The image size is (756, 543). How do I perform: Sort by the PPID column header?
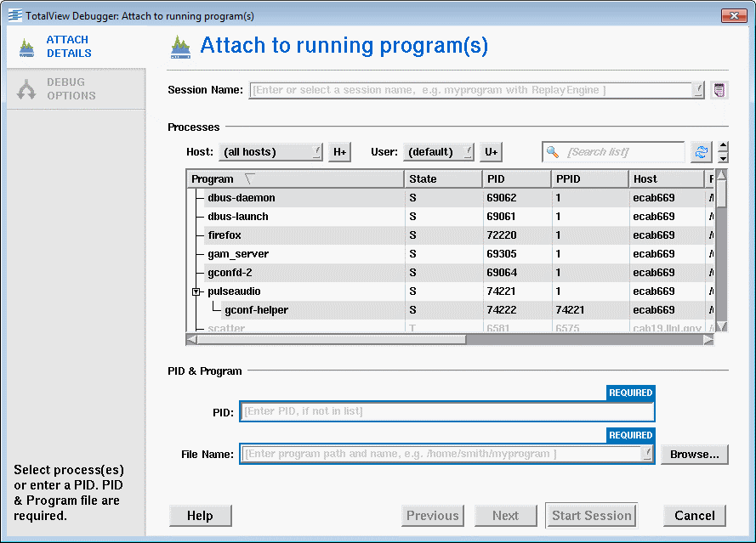(x=589, y=179)
